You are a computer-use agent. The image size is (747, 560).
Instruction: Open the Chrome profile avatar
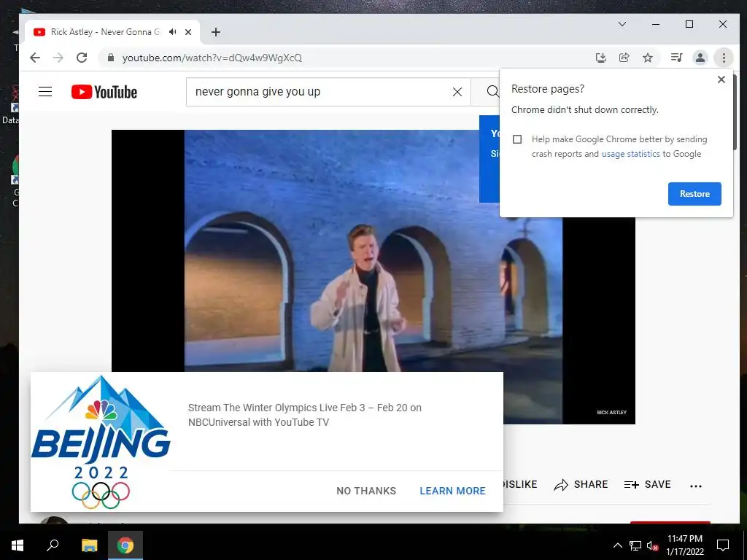coord(700,58)
